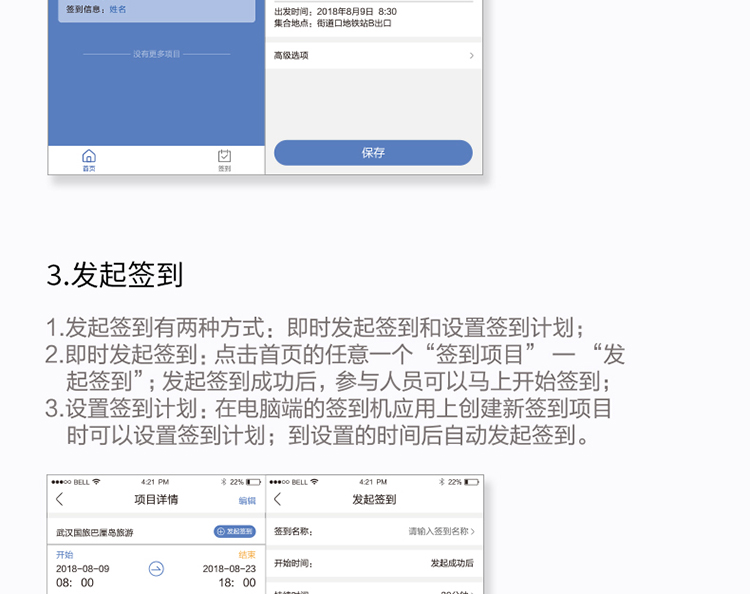Click the 签到信息:姓名 text
This screenshot has width=750, height=594.
click(96, 9)
